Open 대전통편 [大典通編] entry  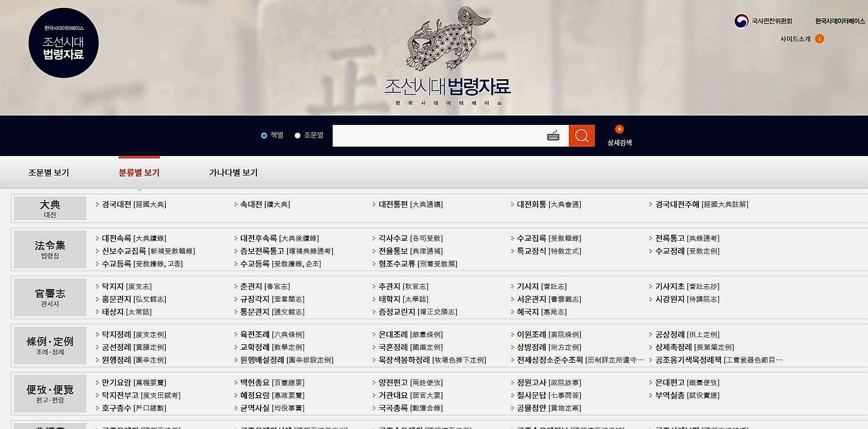tap(410, 205)
